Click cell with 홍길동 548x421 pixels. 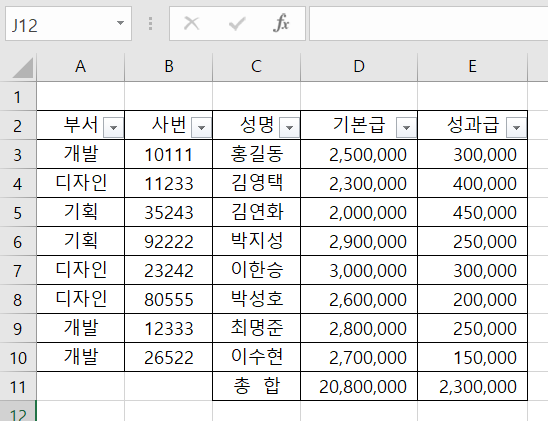pyautogui.click(x=257, y=154)
